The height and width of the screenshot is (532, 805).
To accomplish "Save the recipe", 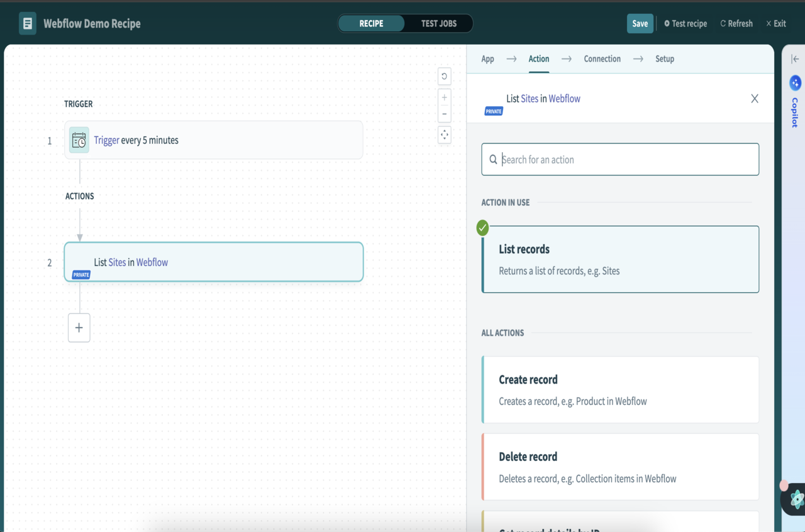I will pyautogui.click(x=640, y=24).
